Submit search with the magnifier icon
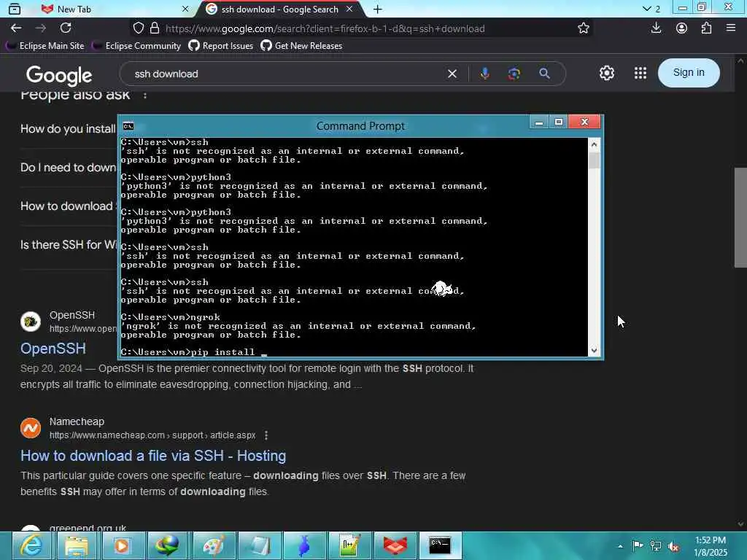This screenshot has width=747, height=560. pos(544,74)
